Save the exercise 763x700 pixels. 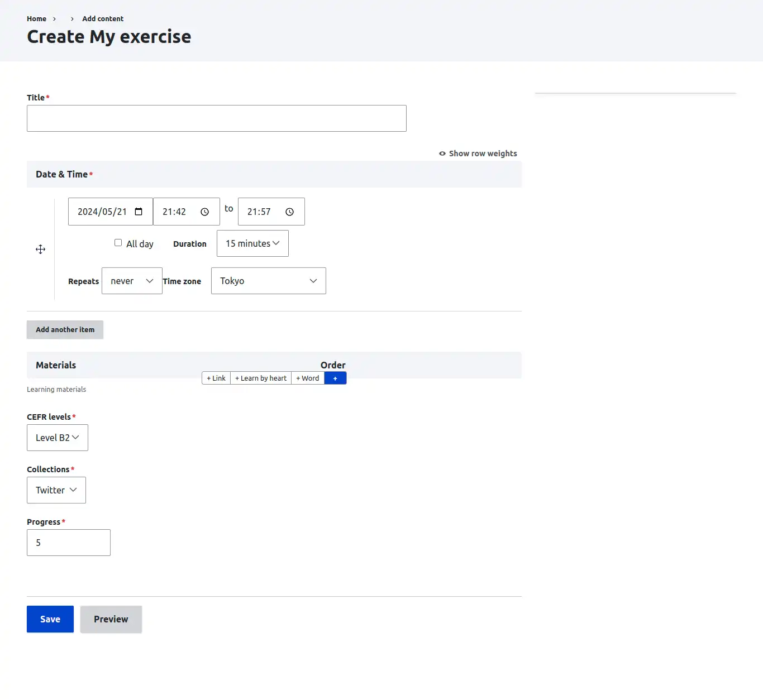point(50,619)
